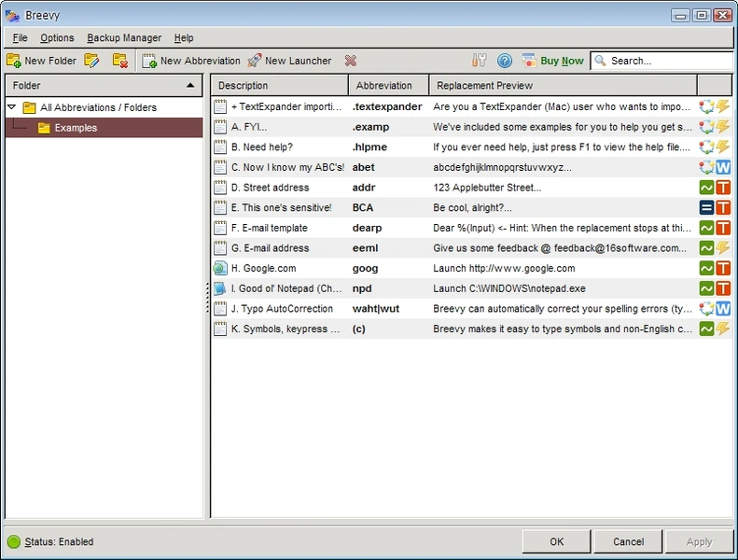The height and width of the screenshot is (560, 738).
Task: Click the blue help question mark icon
Action: click(x=505, y=61)
